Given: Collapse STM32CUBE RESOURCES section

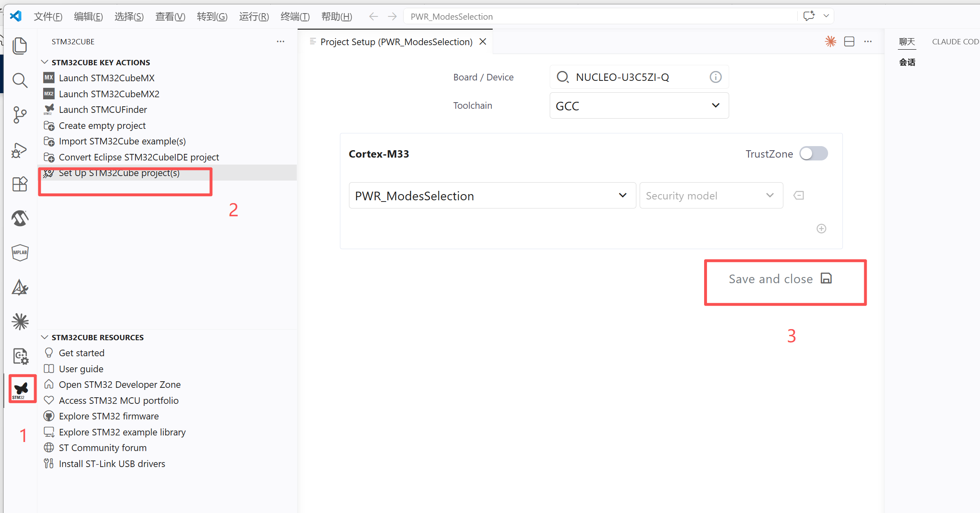Looking at the screenshot, I should [x=97, y=337].
